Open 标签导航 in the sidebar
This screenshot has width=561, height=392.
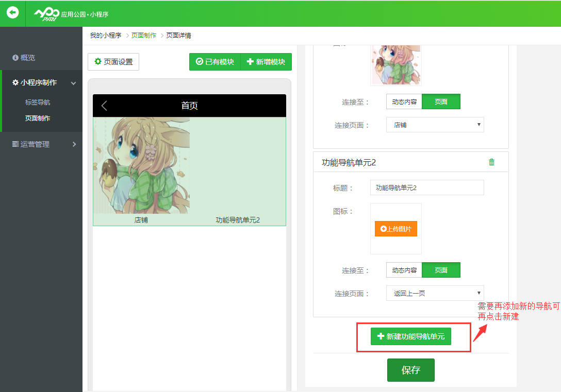point(38,103)
